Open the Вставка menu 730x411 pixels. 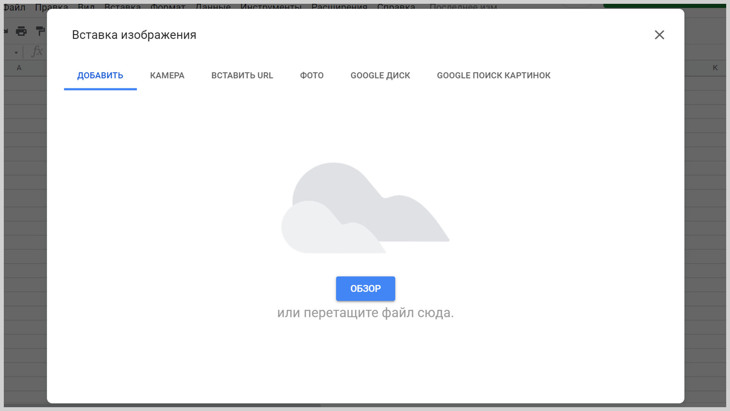point(123,6)
